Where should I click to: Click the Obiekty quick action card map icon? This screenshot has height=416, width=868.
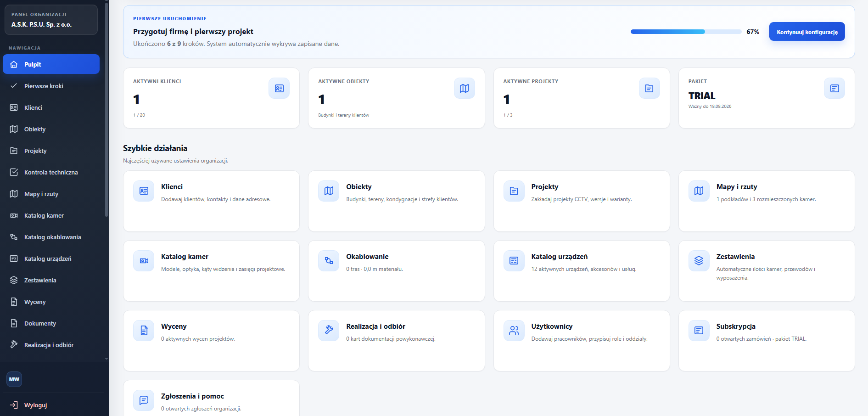(329, 191)
